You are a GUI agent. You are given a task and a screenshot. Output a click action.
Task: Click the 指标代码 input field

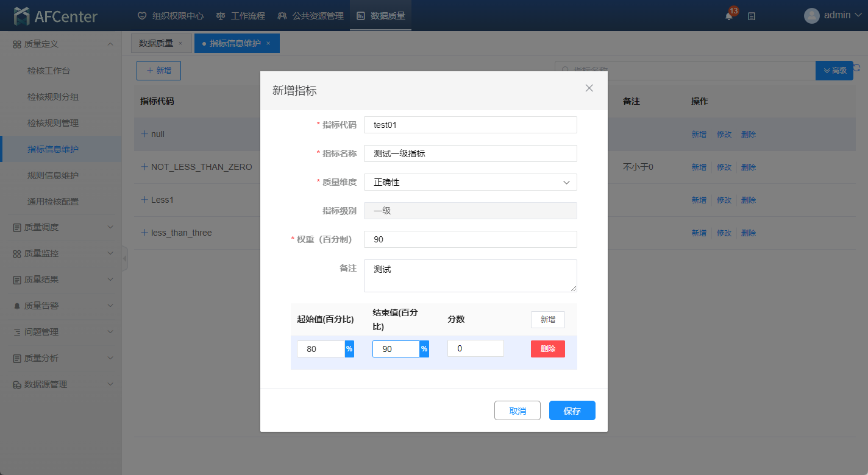[470, 125]
